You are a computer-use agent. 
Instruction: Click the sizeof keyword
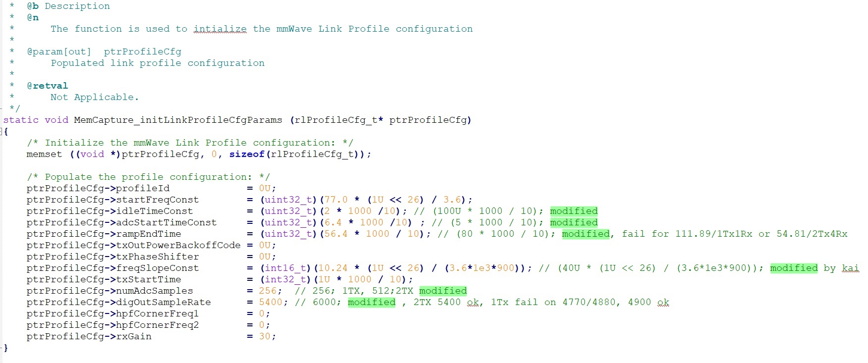click(247, 154)
